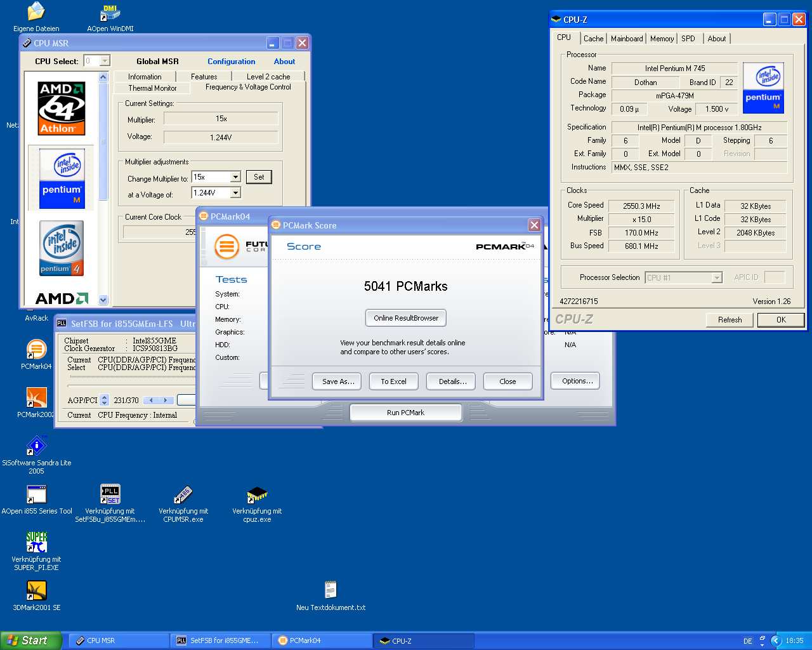The height and width of the screenshot is (650, 812).
Task: Switch to CPU-Z taskbar button
Action: click(x=424, y=640)
